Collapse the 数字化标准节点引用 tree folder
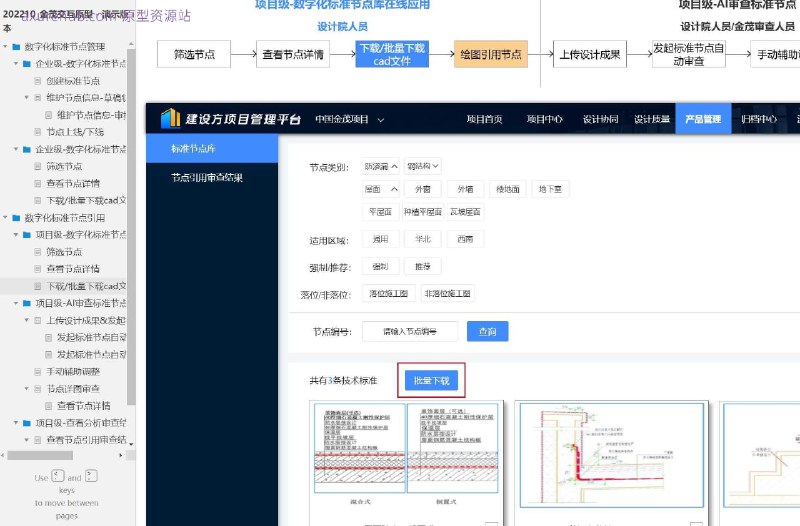 click(6, 218)
